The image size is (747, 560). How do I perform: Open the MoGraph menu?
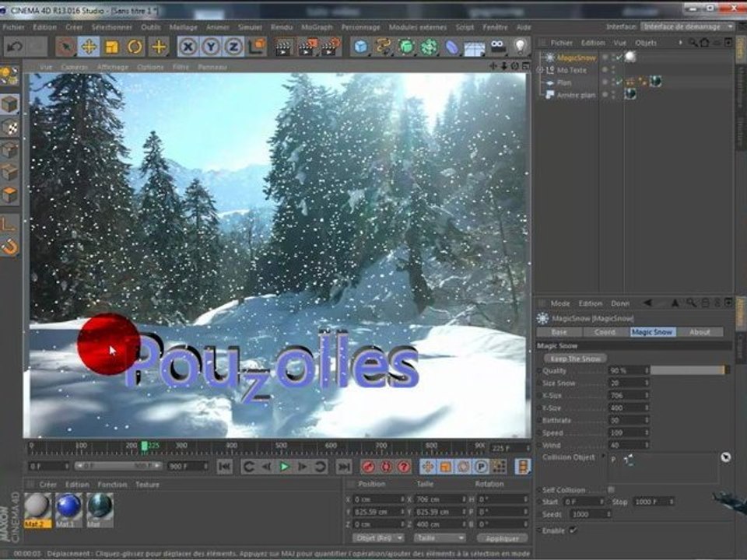317,27
